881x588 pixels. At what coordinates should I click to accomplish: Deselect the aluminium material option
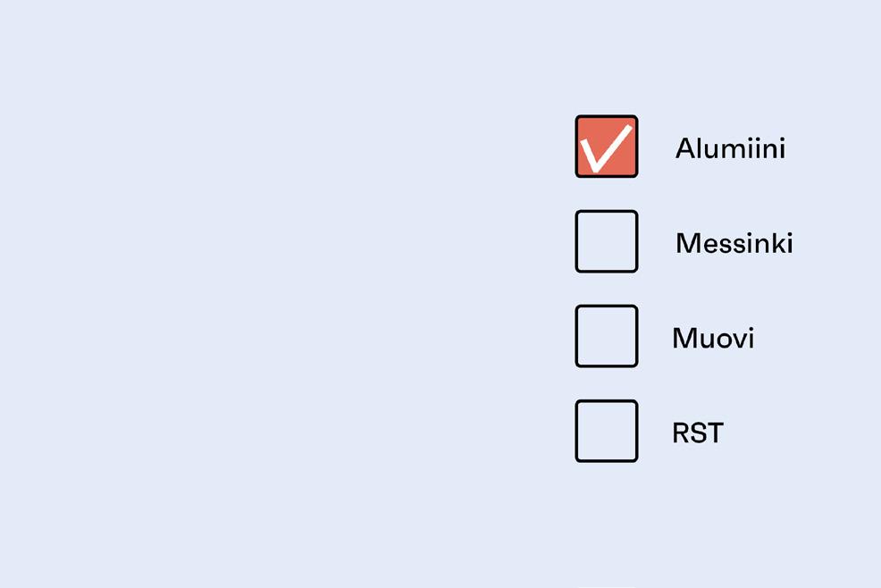point(606,147)
